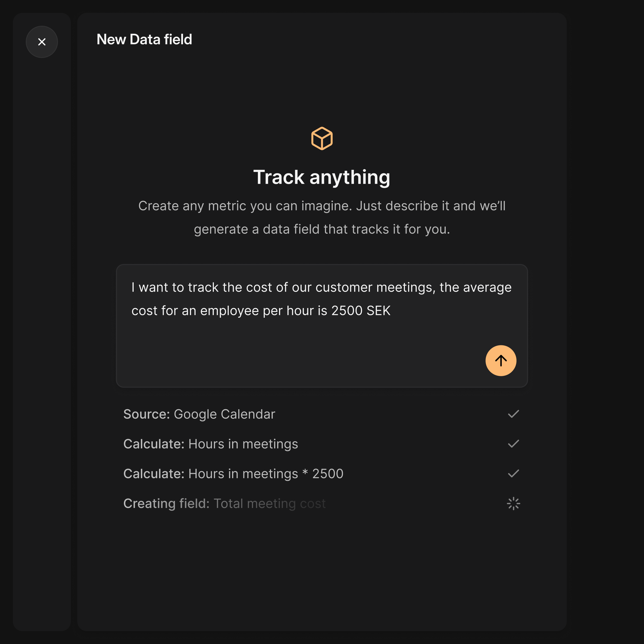
Task: Click checkmark for Hours in meetings * 2500
Action: (513, 473)
